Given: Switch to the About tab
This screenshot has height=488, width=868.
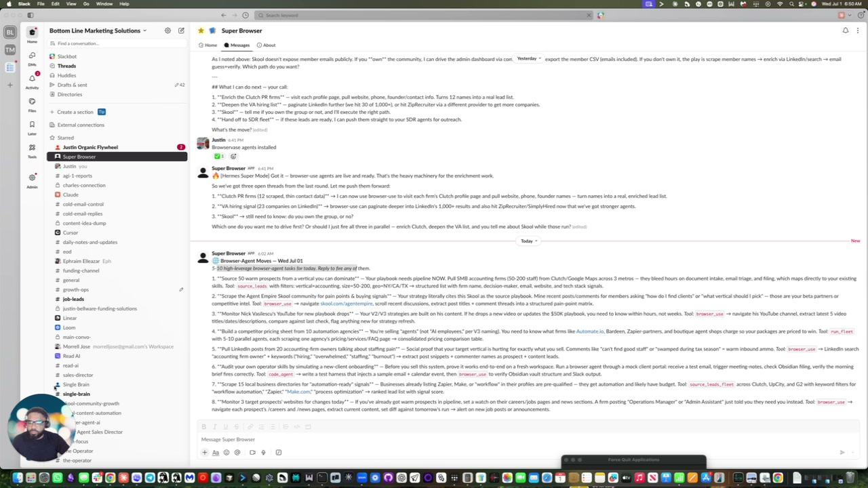Looking at the screenshot, I should [x=266, y=45].
